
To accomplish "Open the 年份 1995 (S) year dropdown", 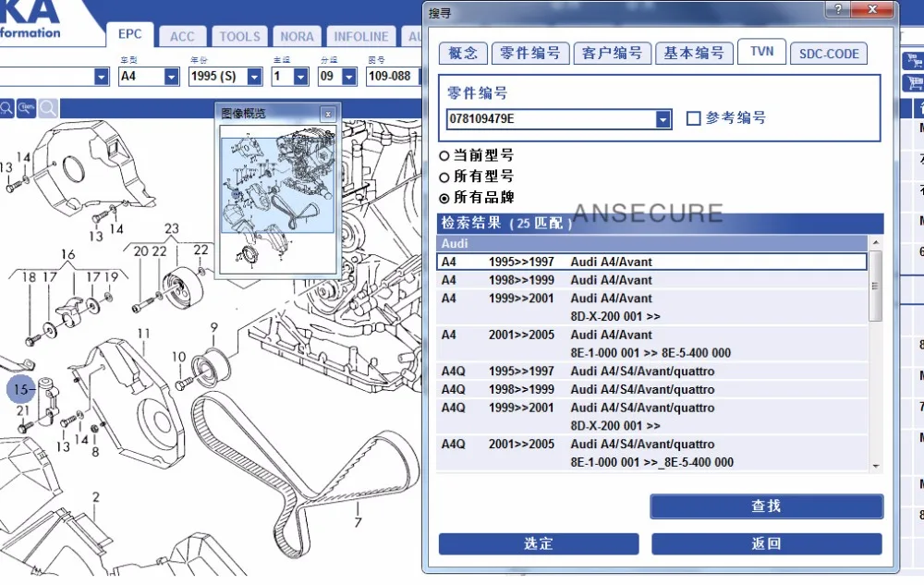I will click(x=255, y=77).
